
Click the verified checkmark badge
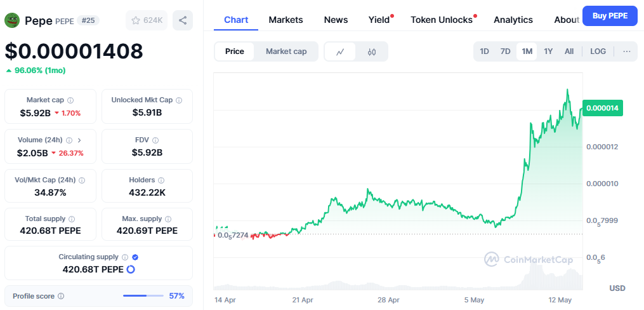[135, 257]
